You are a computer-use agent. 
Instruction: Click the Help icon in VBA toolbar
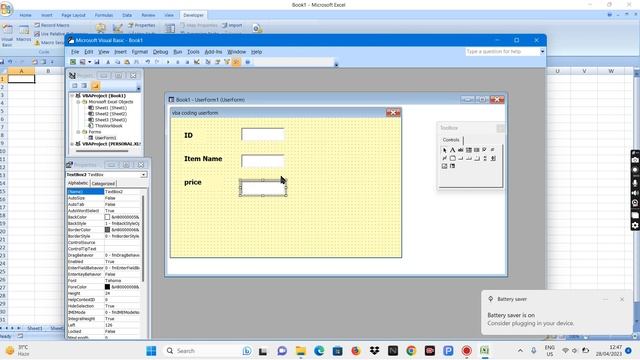point(247,62)
